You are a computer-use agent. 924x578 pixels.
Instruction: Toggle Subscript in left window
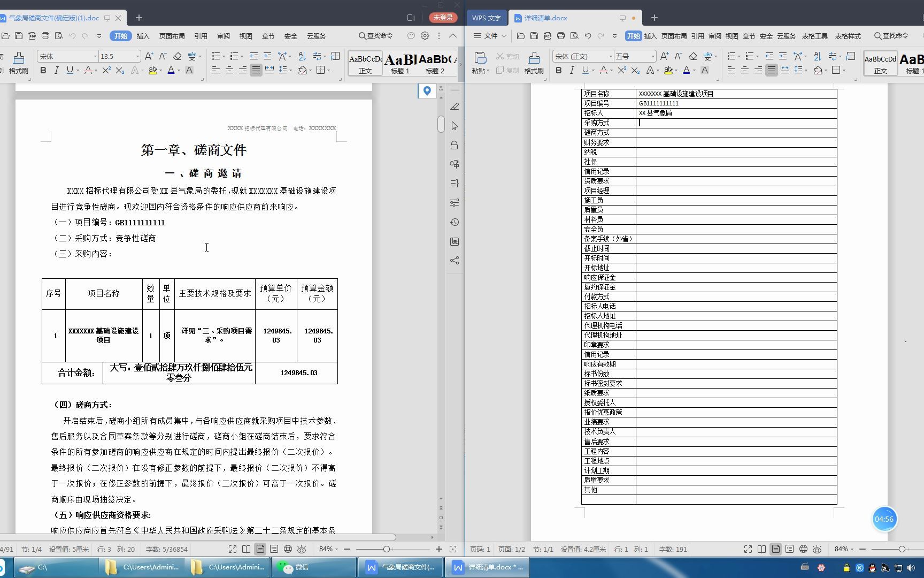120,71
